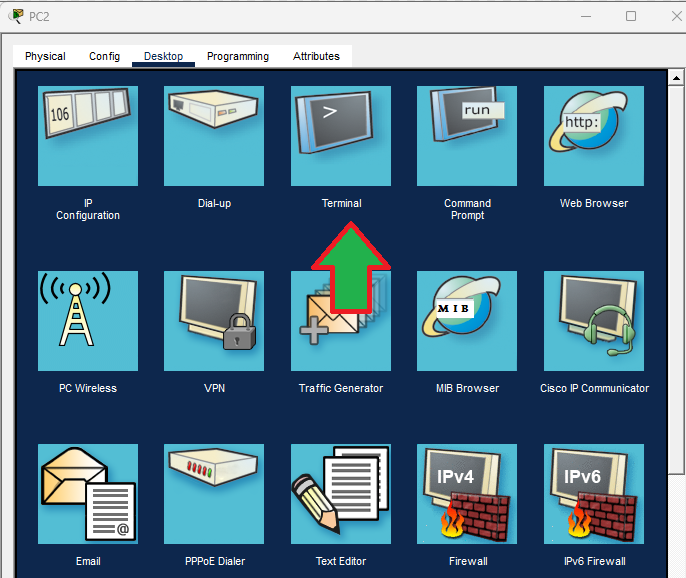Image resolution: width=686 pixels, height=578 pixels.
Task: Maximize the PC2 window
Action: [631, 16]
